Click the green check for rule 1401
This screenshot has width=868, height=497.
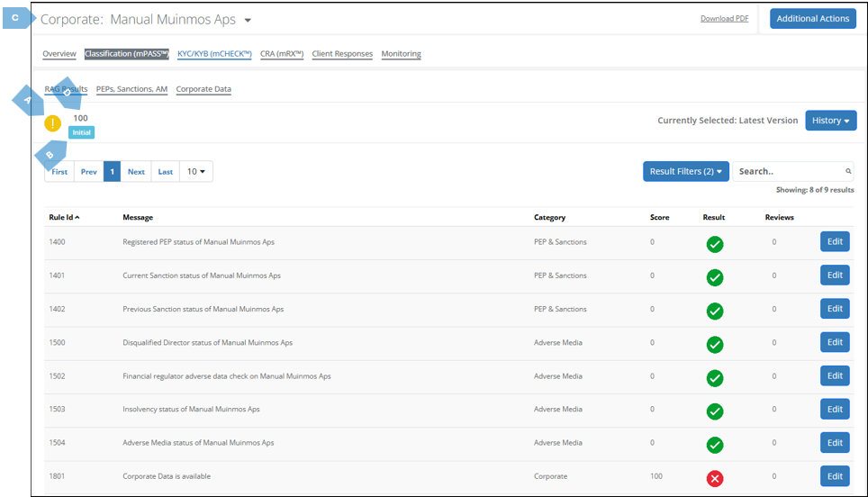pyautogui.click(x=714, y=277)
